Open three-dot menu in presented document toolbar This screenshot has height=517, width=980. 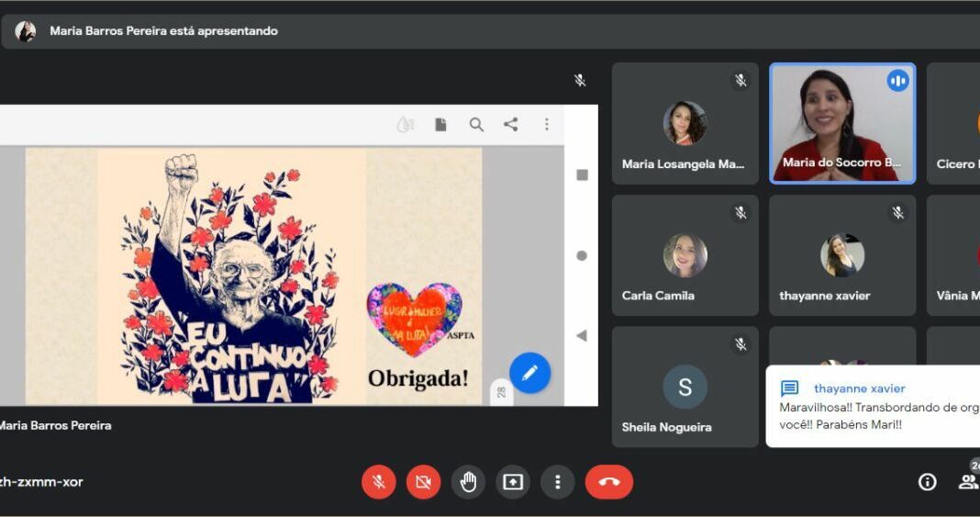click(x=546, y=124)
